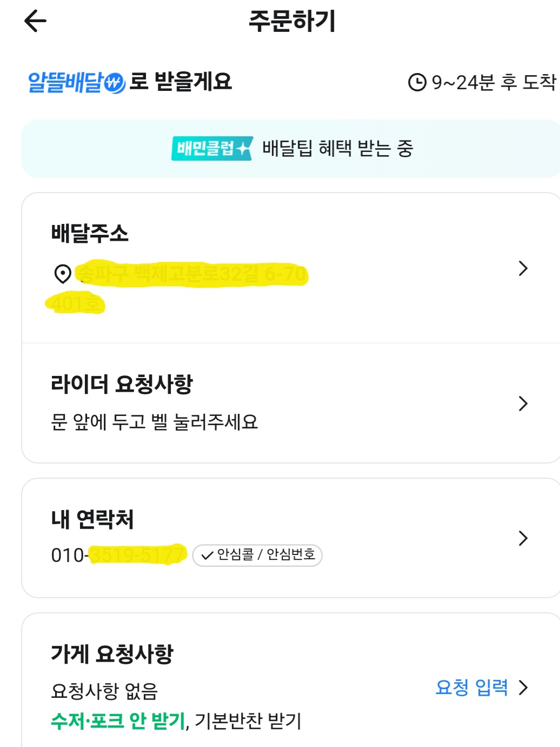Tap the location pin icon under 배달주소
The height and width of the screenshot is (747, 560).
tap(63, 274)
